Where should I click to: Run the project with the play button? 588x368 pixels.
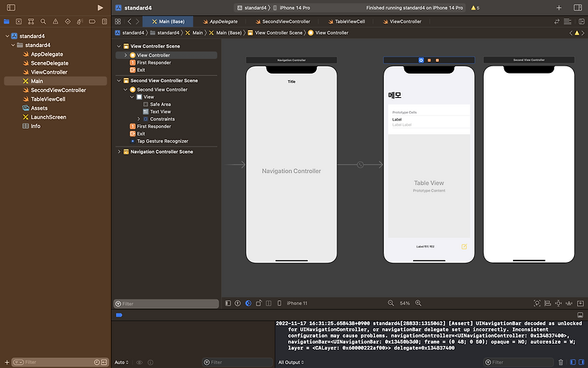tap(100, 7)
